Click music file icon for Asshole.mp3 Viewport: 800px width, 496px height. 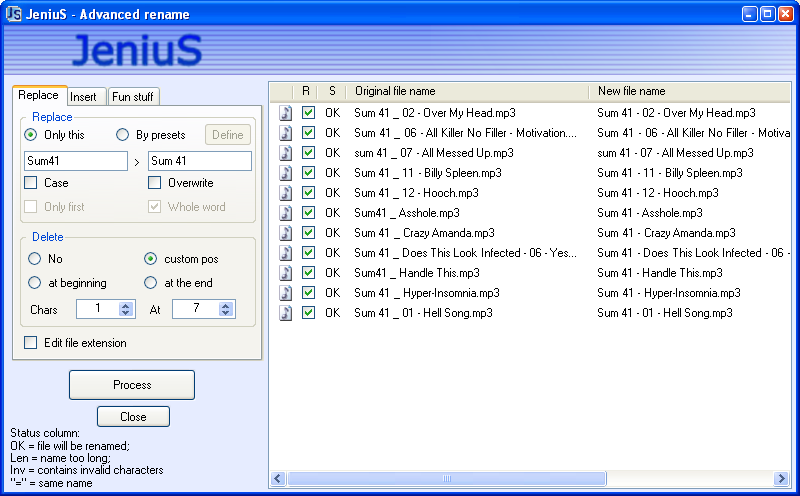coord(286,213)
